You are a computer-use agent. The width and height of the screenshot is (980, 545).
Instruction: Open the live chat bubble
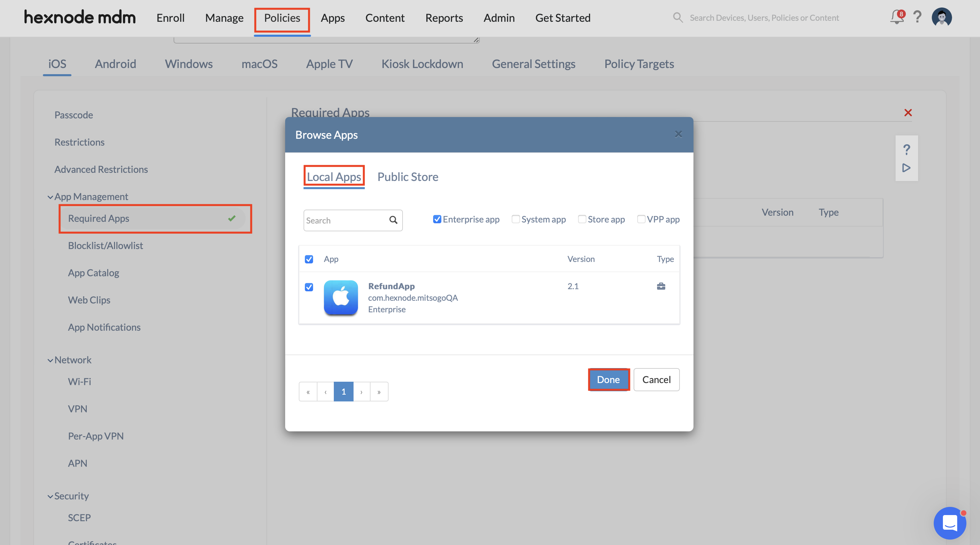950,523
